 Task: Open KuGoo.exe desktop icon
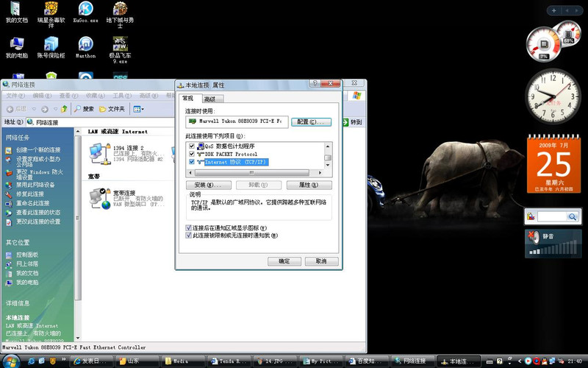(86, 10)
